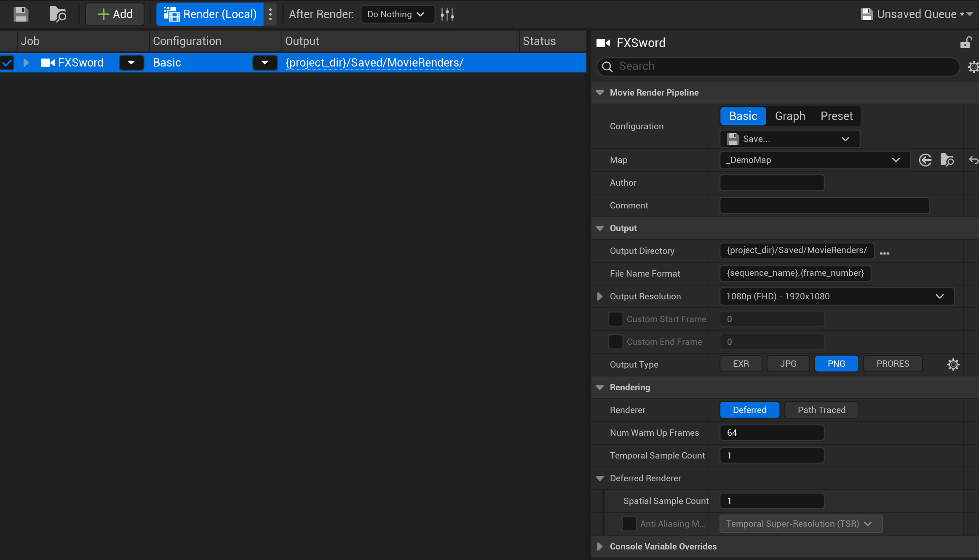Adjust the Temporal Sample Count value
This screenshot has width=979, height=560.
pyautogui.click(x=772, y=456)
